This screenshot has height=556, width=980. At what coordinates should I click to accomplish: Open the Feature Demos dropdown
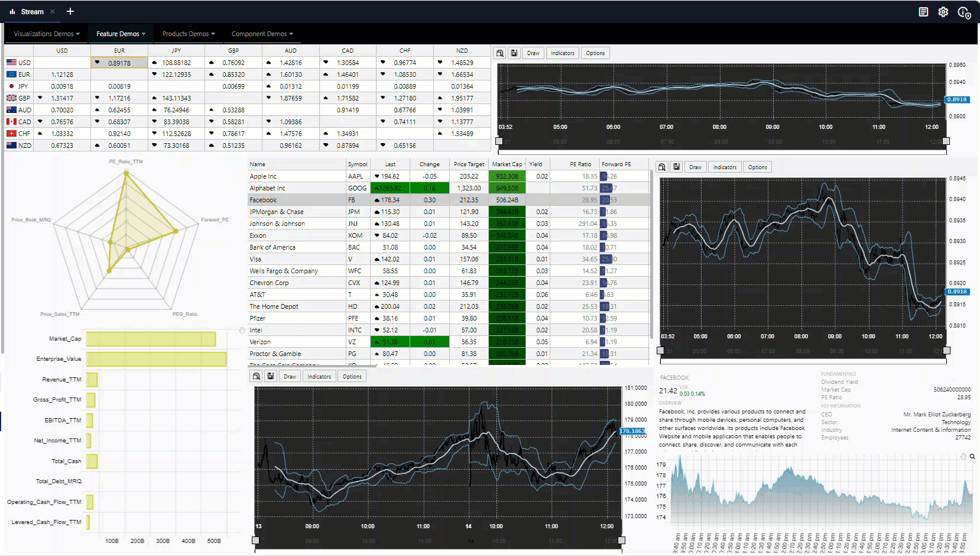pos(121,34)
